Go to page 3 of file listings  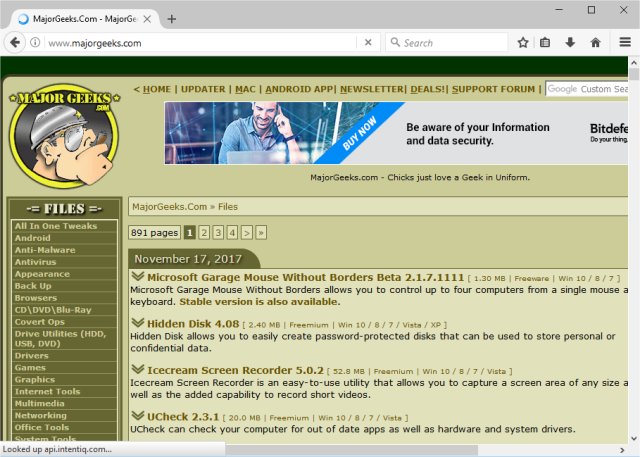click(x=218, y=232)
